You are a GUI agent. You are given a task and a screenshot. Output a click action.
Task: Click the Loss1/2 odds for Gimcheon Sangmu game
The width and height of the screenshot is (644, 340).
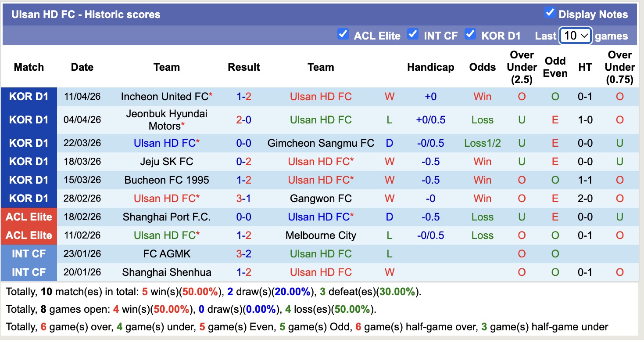[x=482, y=143]
